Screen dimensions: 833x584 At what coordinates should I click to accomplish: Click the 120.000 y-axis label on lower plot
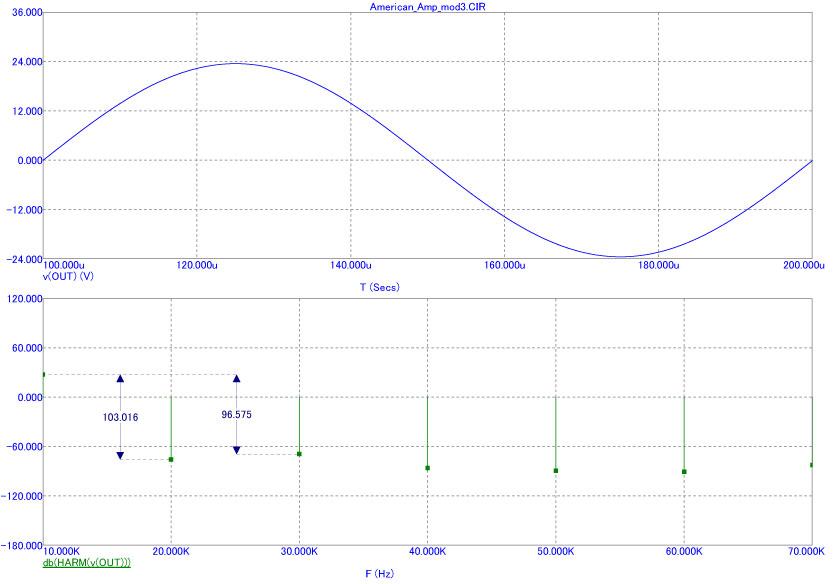pyautogui.click(x=24, y=299)
